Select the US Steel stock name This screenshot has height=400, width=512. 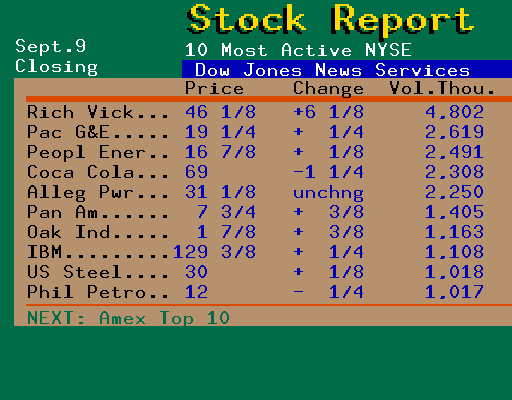coord(74,272)
